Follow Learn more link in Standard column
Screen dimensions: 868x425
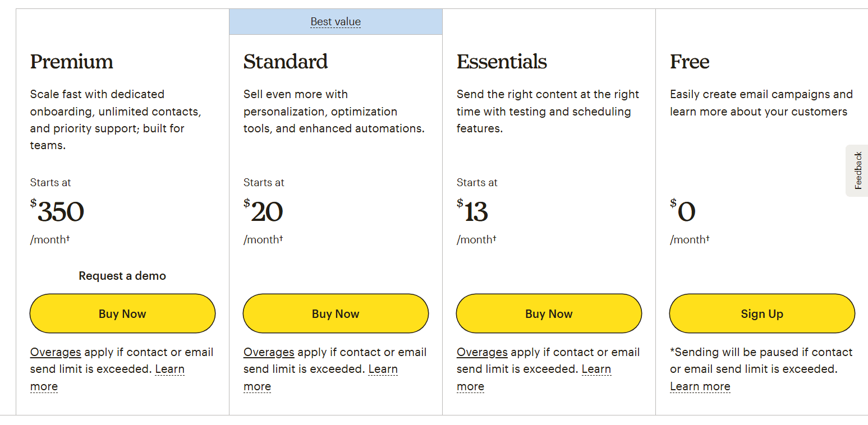(x=383, y=369)
